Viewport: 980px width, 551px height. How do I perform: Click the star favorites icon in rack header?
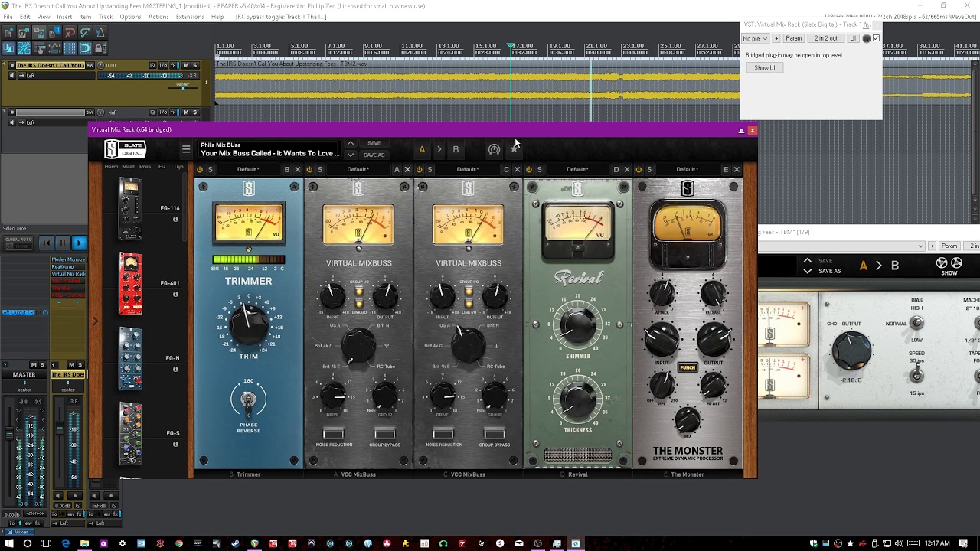pos(514,149)
